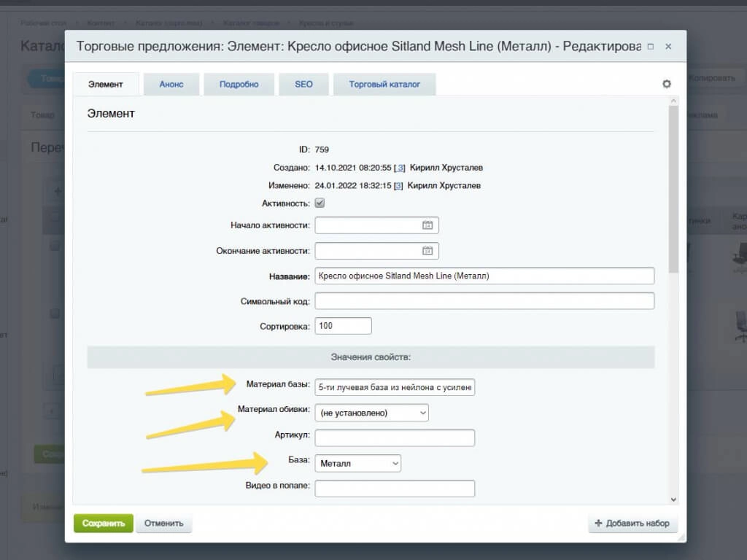Viewport: 747px width, 560px height.
Task: Open user link [3] in Создано row
Action: coord(400,168)
